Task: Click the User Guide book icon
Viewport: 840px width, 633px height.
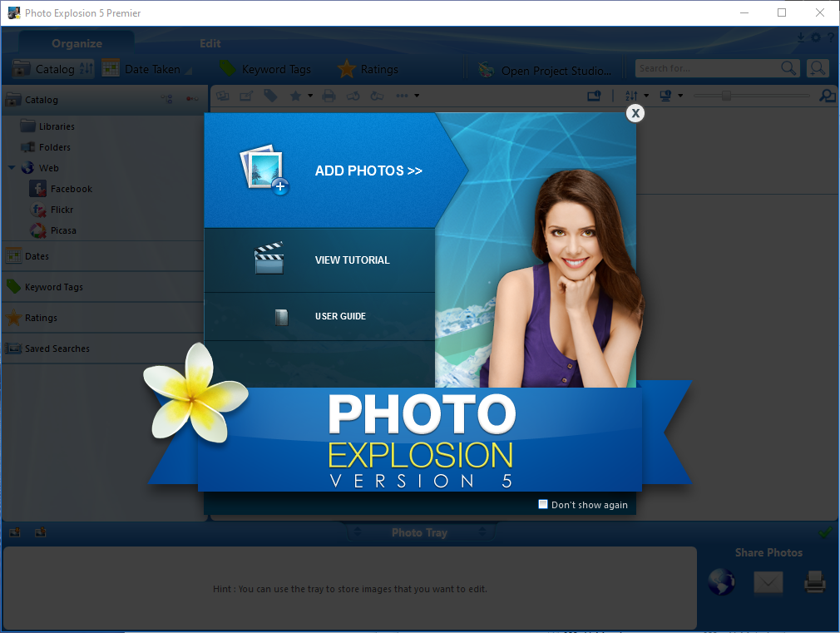Action: [281, 317]
